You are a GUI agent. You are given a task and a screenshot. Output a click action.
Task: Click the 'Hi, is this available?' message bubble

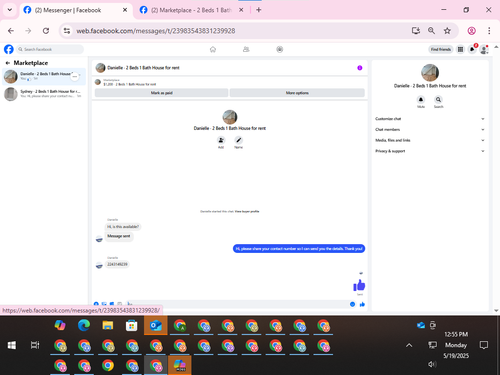click(123, 227)
